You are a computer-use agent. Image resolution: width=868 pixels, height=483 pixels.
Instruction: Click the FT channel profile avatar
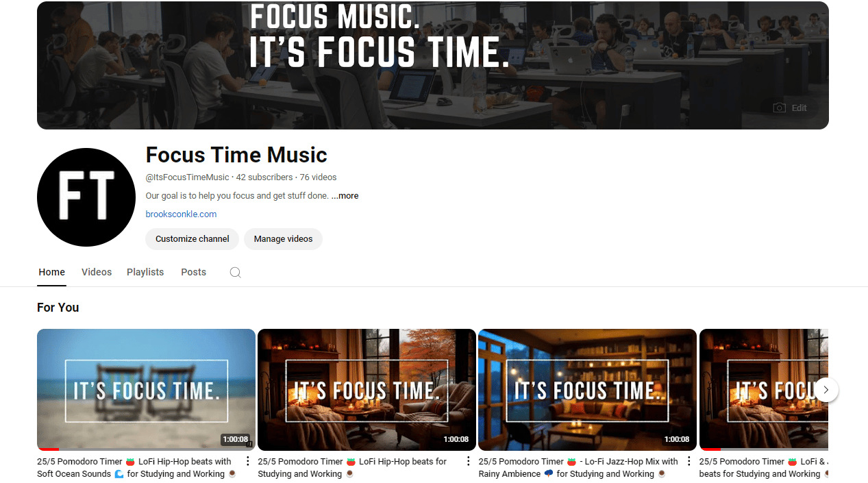pos(86,197)
